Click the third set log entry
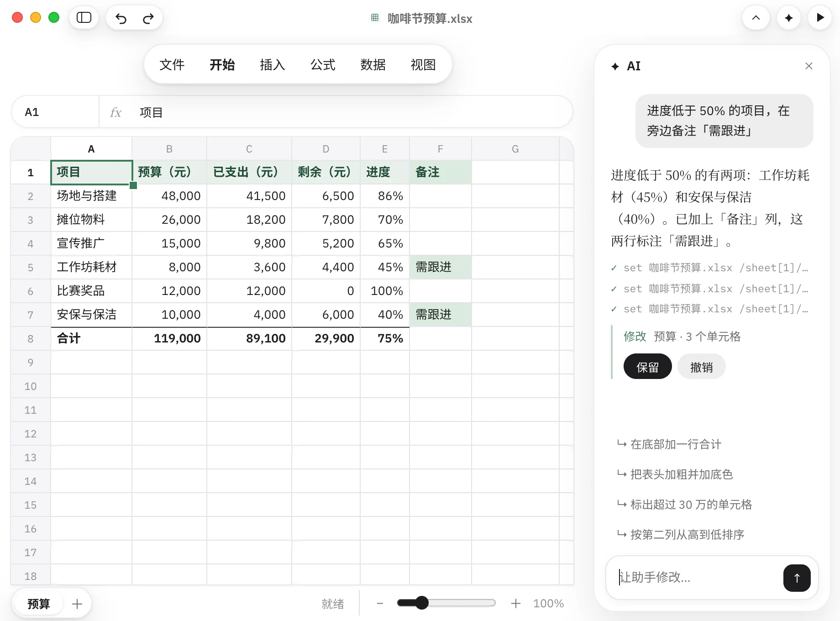The width and height of the screenshot is (840, 621). 710,309
